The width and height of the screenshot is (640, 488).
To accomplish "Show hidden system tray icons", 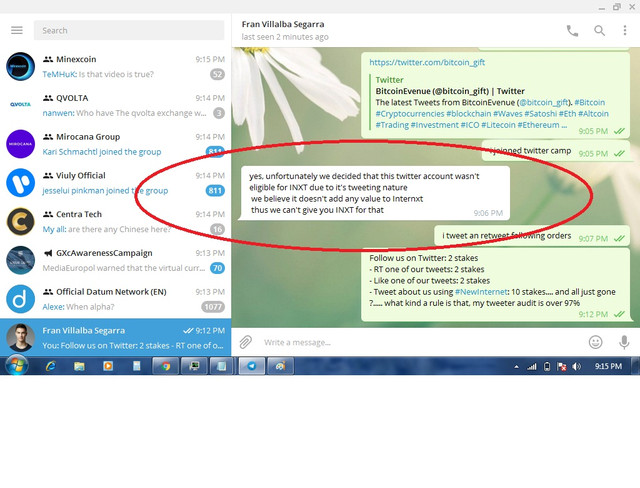I will [516, 367].
